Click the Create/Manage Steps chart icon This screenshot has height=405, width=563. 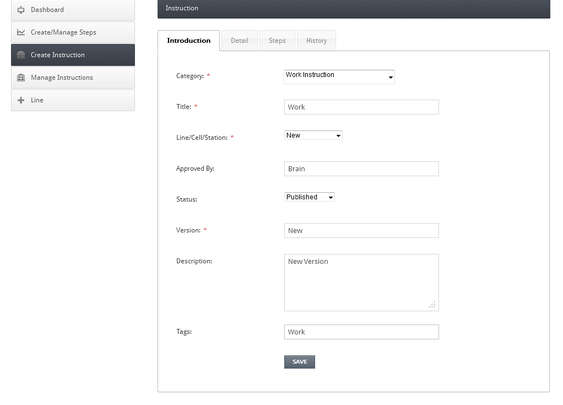pyautogui.click(x=21, y=32)
